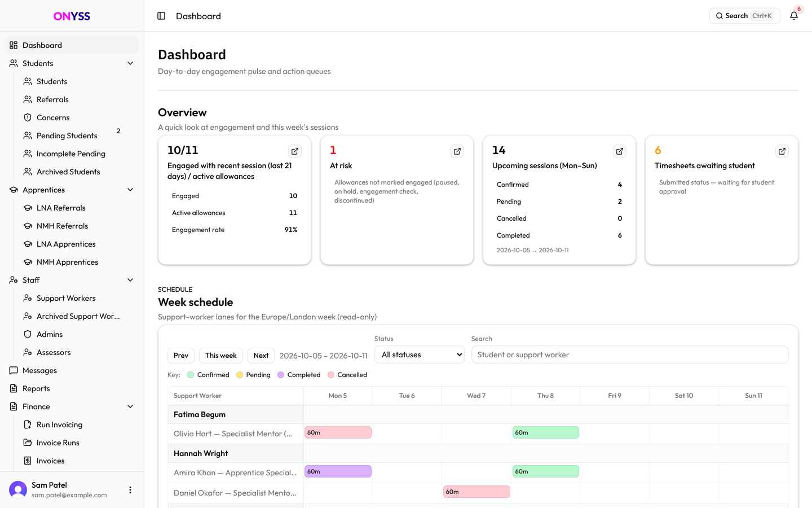Select Olivia Hart's cancelled Monday 60m session

[338, 432]
